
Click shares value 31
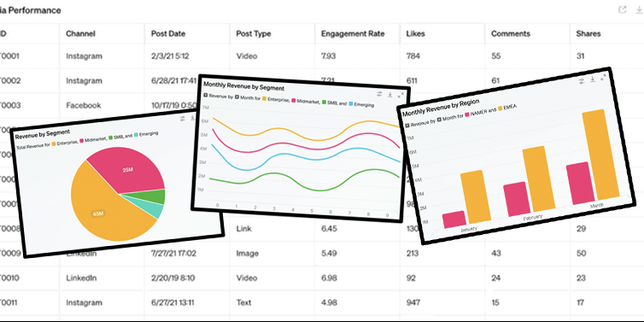click(x=580, y=56)
